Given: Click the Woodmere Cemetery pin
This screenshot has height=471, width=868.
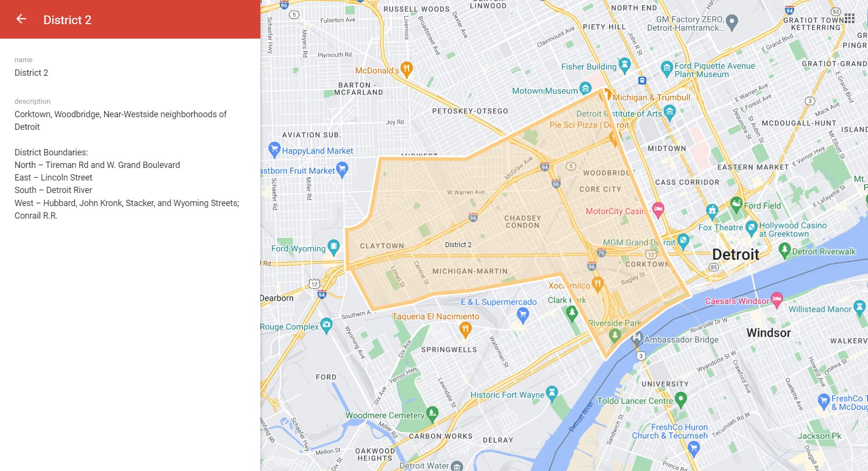Looking at the screenshot, I should (432, 413).
